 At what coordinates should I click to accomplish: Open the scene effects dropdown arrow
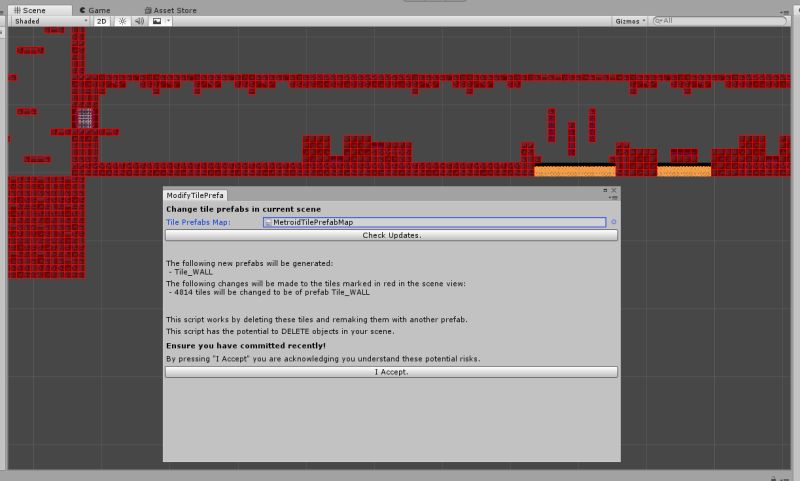(168, 21)
